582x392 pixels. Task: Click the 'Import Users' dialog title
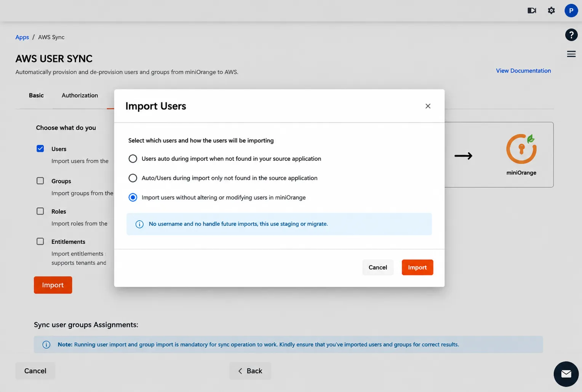click(156, 106)
